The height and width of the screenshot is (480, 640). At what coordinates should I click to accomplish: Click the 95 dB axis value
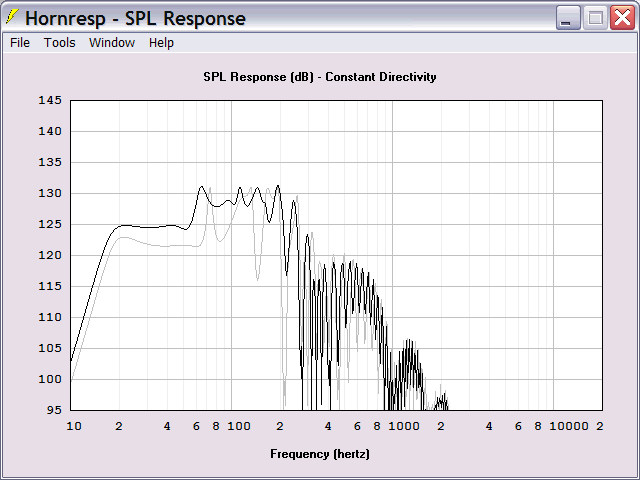[x=54, y=410]
